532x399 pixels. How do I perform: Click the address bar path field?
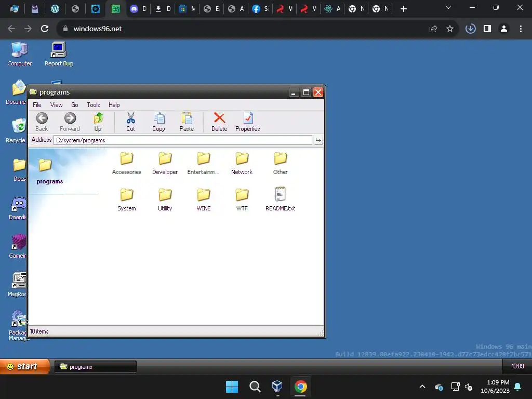coord(182,140)
